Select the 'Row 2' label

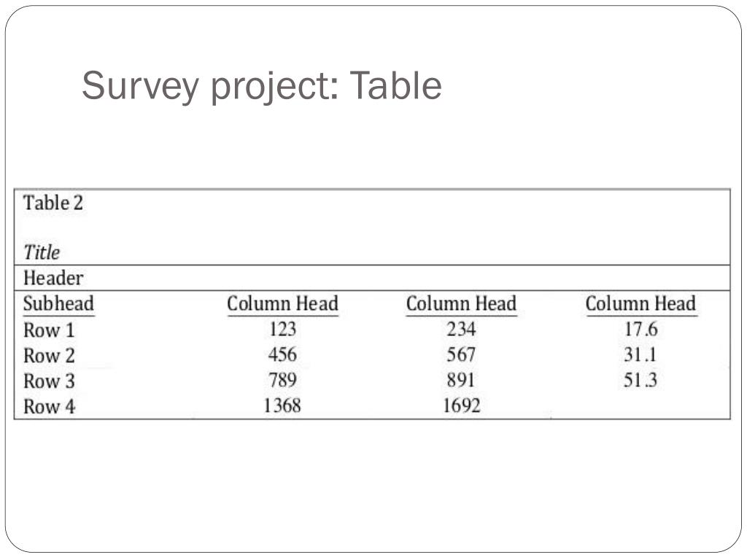point(49,356)
